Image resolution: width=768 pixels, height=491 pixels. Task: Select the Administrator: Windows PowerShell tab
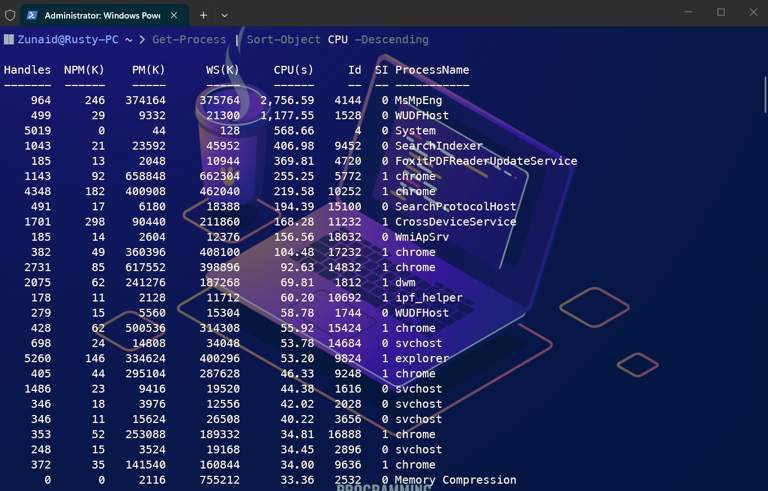pos(104,15)
